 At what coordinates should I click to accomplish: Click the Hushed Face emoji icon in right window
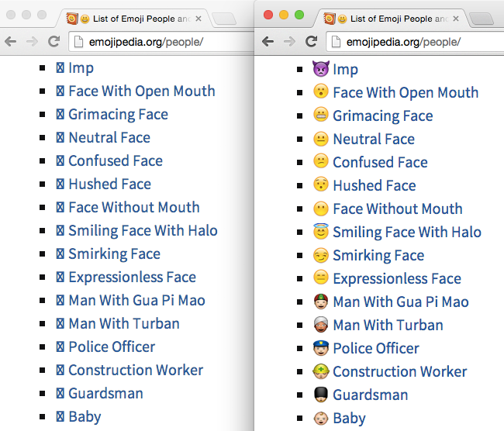[321, 184]
